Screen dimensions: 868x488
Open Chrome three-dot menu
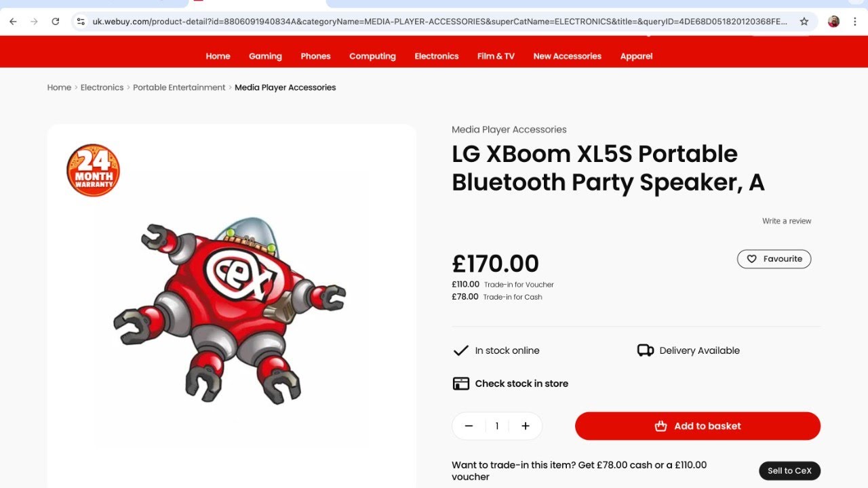[x=855, y=22]
